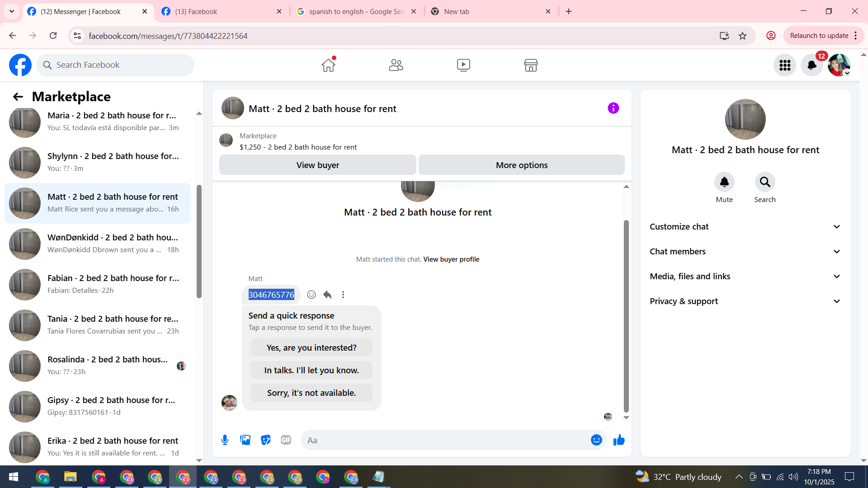This screenshot has height=488, width=868.
Task: Switch to the spanish to english Google tab
Action: coord(356,11)
